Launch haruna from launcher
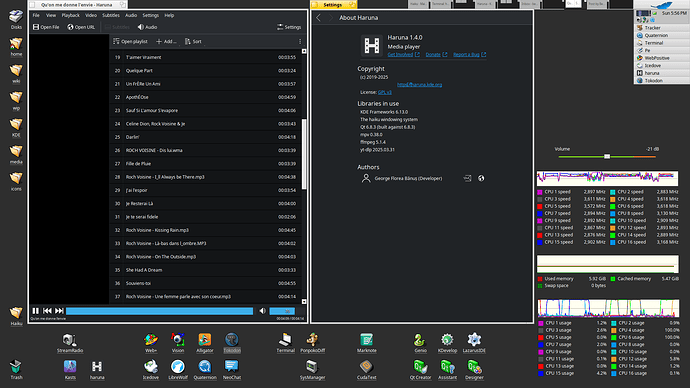The image size is (690, 388). pyautogui.click(x=97, y=370)
